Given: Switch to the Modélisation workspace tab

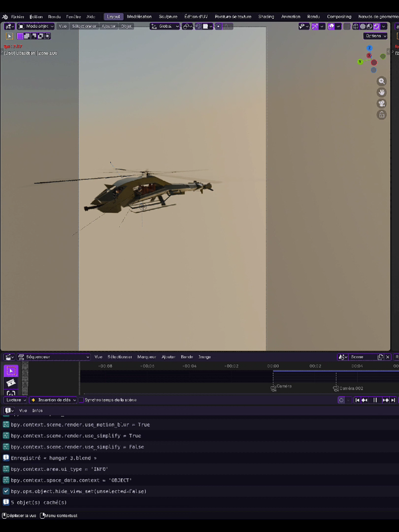Looking at the screenshot, I should (139, 17).
